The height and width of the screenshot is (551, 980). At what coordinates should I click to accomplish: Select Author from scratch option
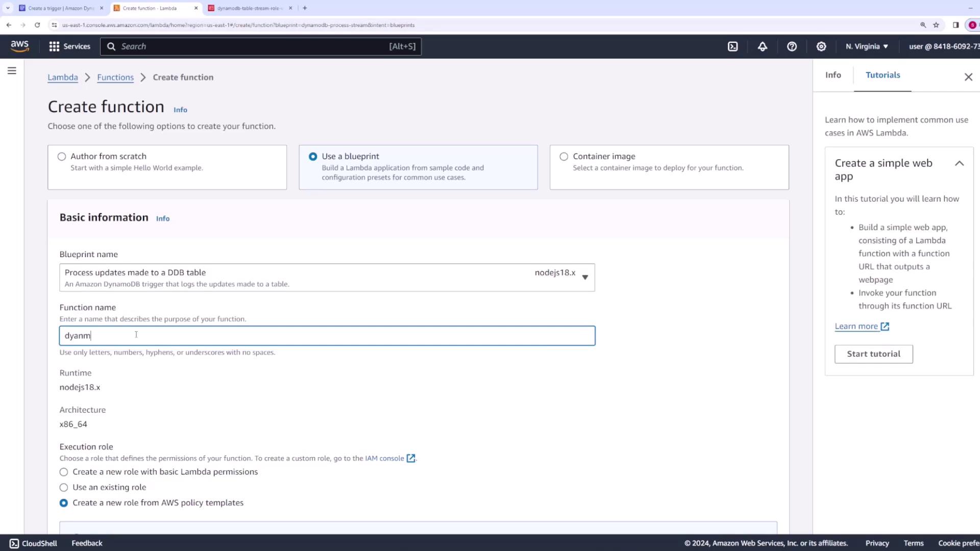pos(62,157)
